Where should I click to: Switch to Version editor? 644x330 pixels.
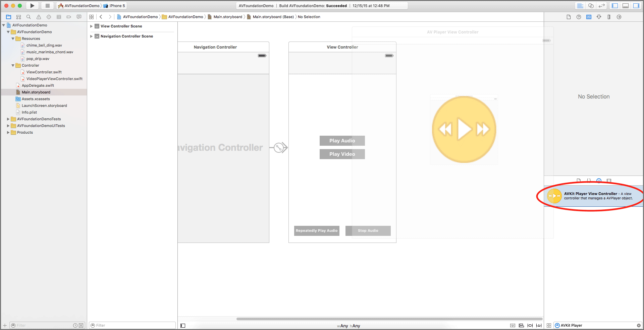pyautogui.click(x=602, y=6)
